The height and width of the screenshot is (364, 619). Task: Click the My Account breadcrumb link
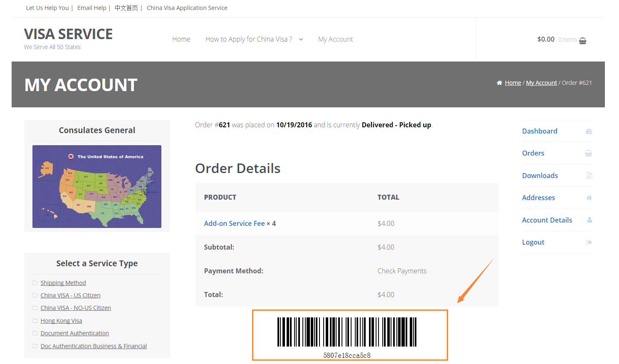click(541, 83)
